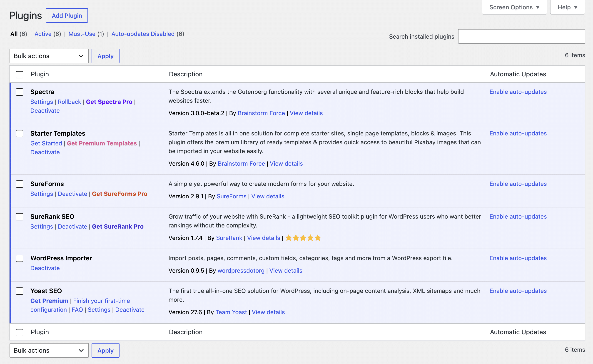This screenshot has width=593, height=364.
Task: Deactivate the WordPress Importer plugin
Action: pyautogui.click(x=45, y=268)
